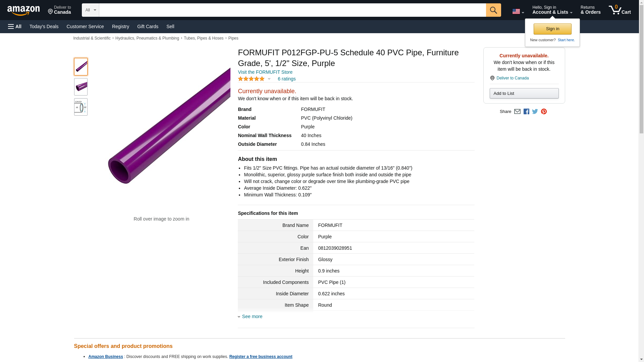This screenshot has width=644, height=362.
Task: Click into the Amazon search field
Action: pyautogui.click(x=292, y=10)
